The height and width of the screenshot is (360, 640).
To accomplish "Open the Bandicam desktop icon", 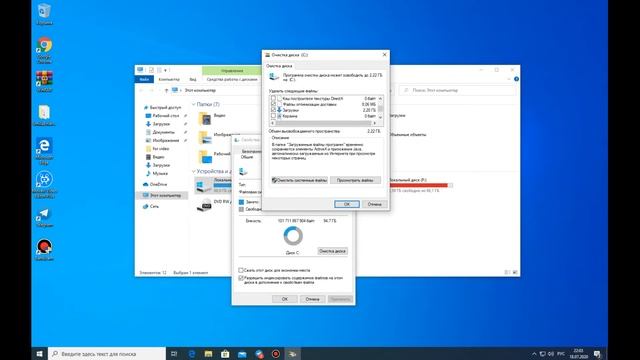I will tap(44, 250).
